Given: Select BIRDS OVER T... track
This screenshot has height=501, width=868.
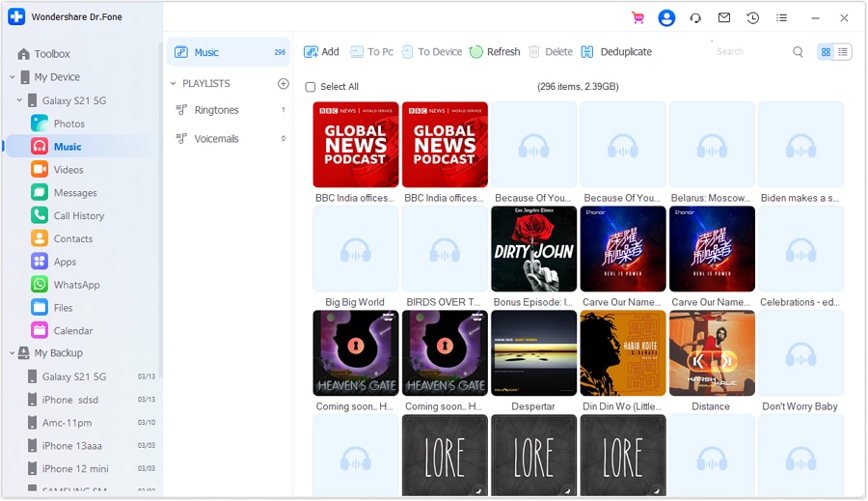Looking at the screenshot, I should click(445, 249).
